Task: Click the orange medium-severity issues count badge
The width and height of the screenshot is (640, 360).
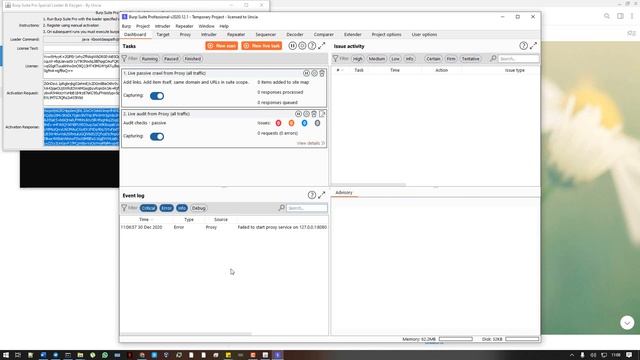Action: pos(291,123)
